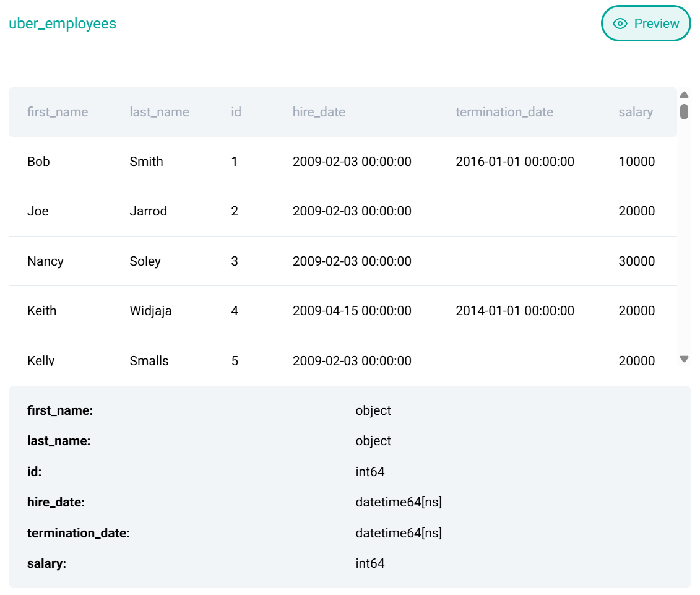The width and height of the screenshot is (700, 595).
Task: Select the Kelly first name cell
Action: [x=41, y=360]
